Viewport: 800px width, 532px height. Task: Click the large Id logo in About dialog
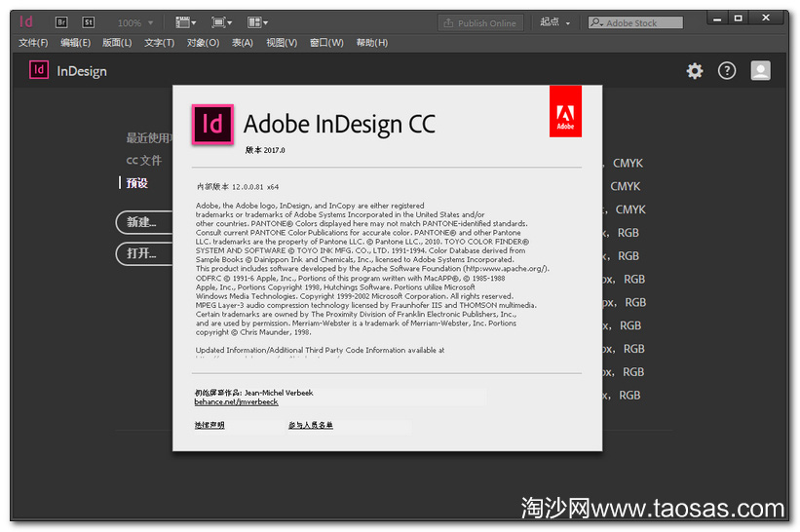point(212,125)
